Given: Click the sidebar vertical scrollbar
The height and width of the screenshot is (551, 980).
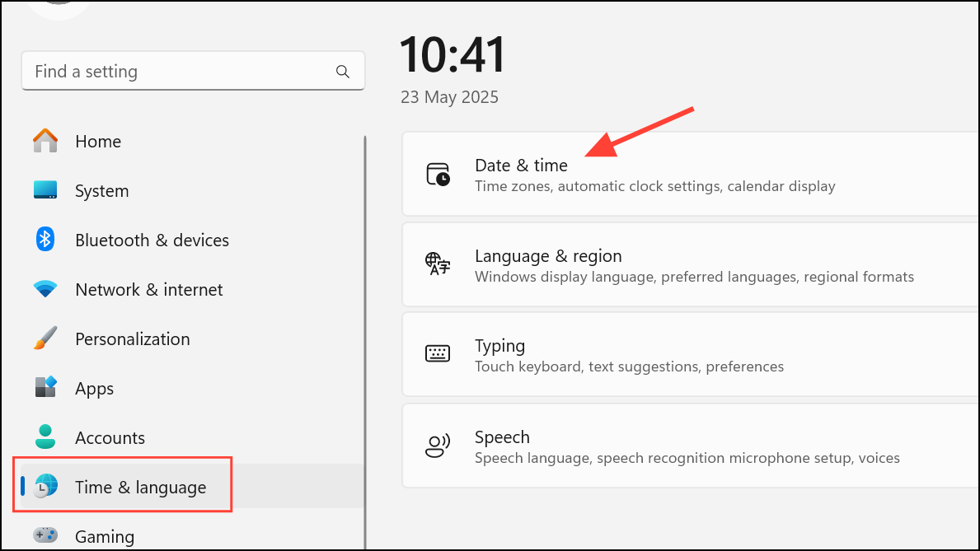Looking at the screenshot, I should pos(365,343).
